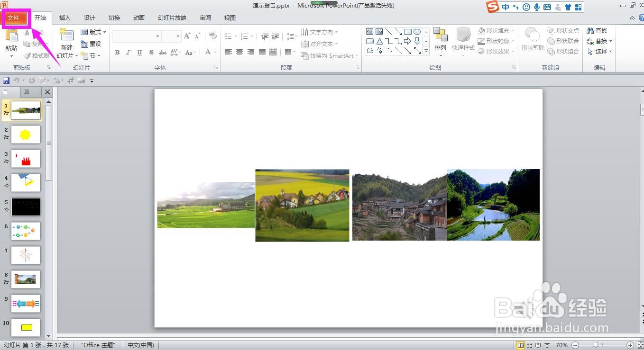Viewport: 644px width, 350px height.
Task: Click the Redo/Repeat icon in quick toolbar
Action: [x=32, y=81]
